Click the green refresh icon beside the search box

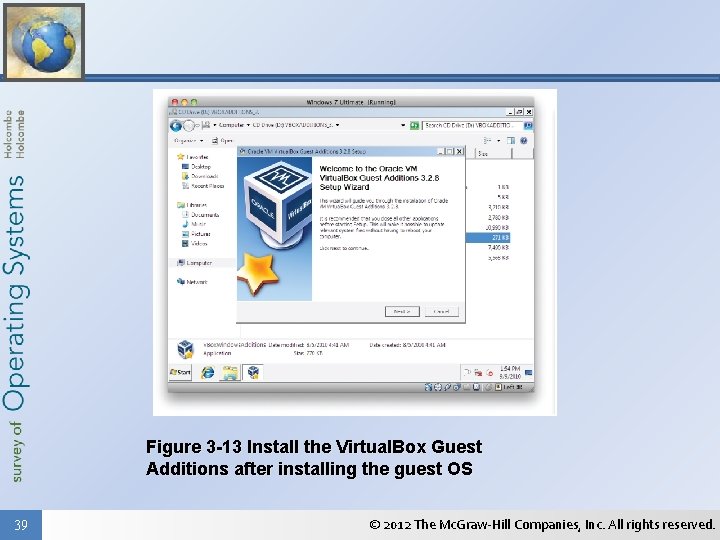tap(414, 125)
